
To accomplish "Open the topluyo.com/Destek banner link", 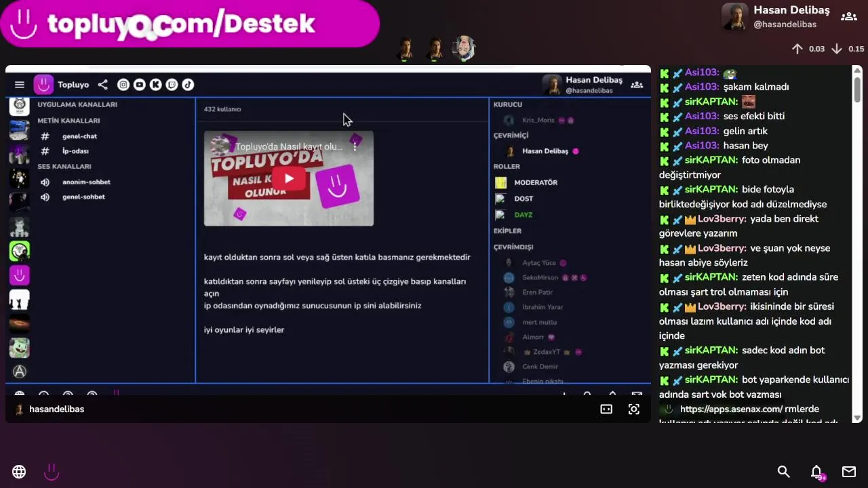I will coord(190,24).
